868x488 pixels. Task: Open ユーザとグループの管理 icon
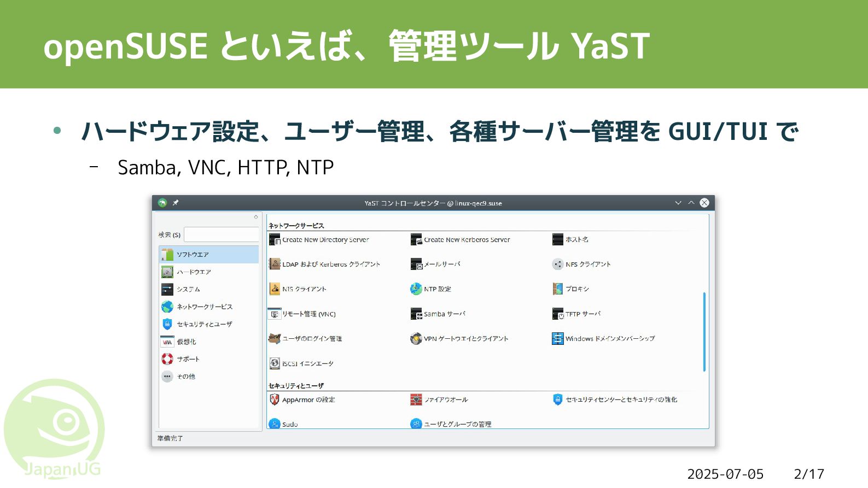(416, 424)
